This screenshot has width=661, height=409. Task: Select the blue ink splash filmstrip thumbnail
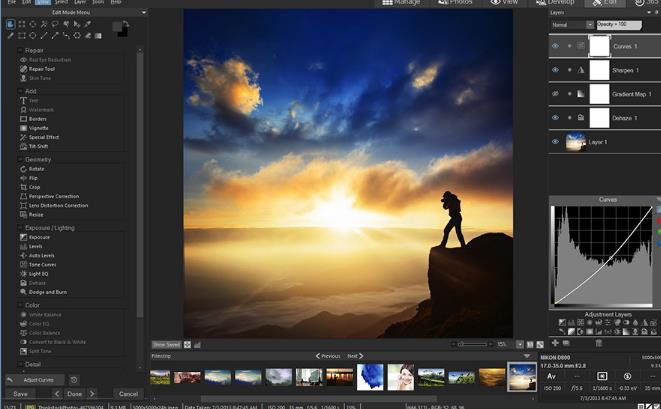(370, 377)
